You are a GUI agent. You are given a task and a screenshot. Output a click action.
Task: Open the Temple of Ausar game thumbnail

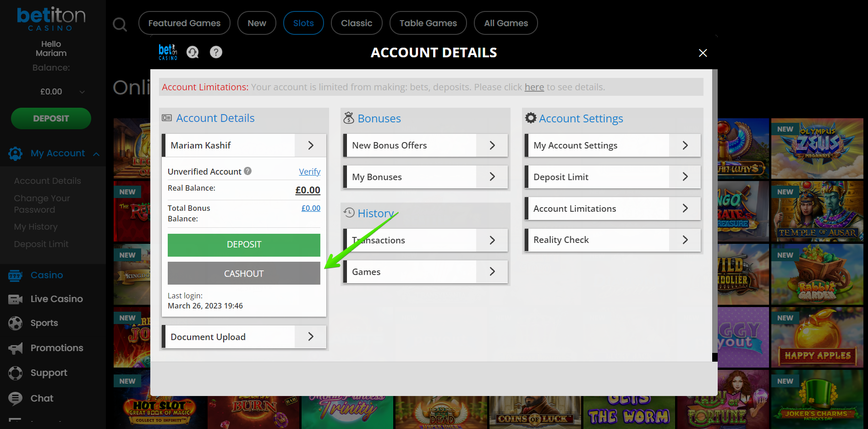click(817, 211)
